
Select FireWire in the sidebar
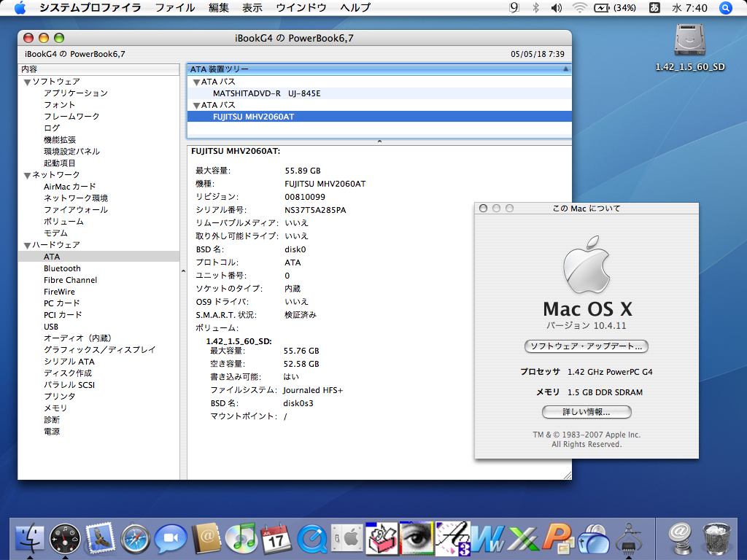(98, 292)
